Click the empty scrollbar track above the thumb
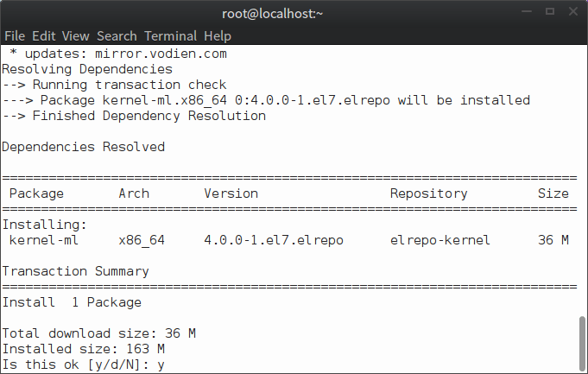The width and height of the screenshot is (588, 374). 582,173
